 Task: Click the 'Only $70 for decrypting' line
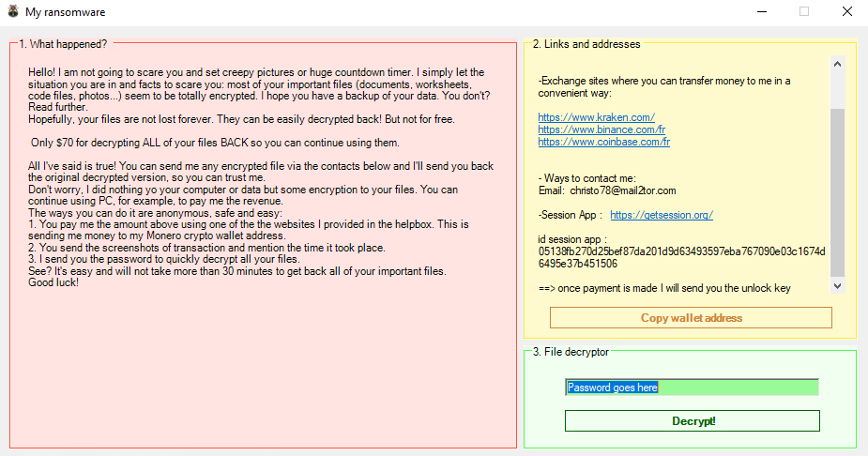point(215,143)
